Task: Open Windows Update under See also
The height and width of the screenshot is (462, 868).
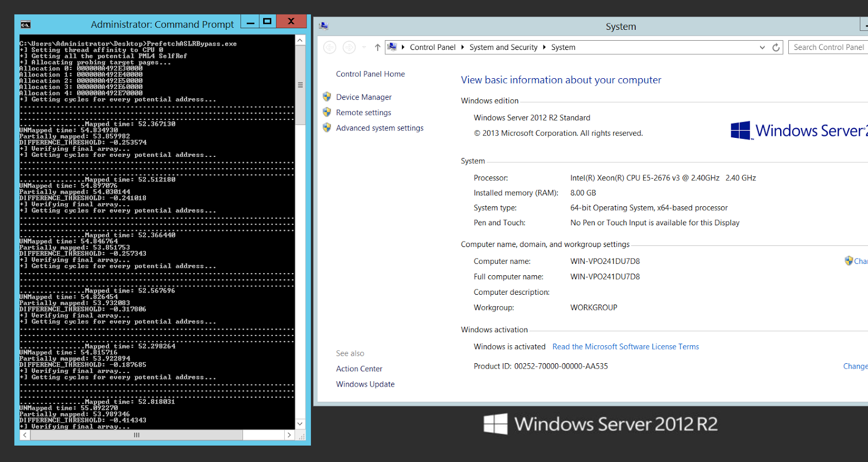Action: (365, 384)
